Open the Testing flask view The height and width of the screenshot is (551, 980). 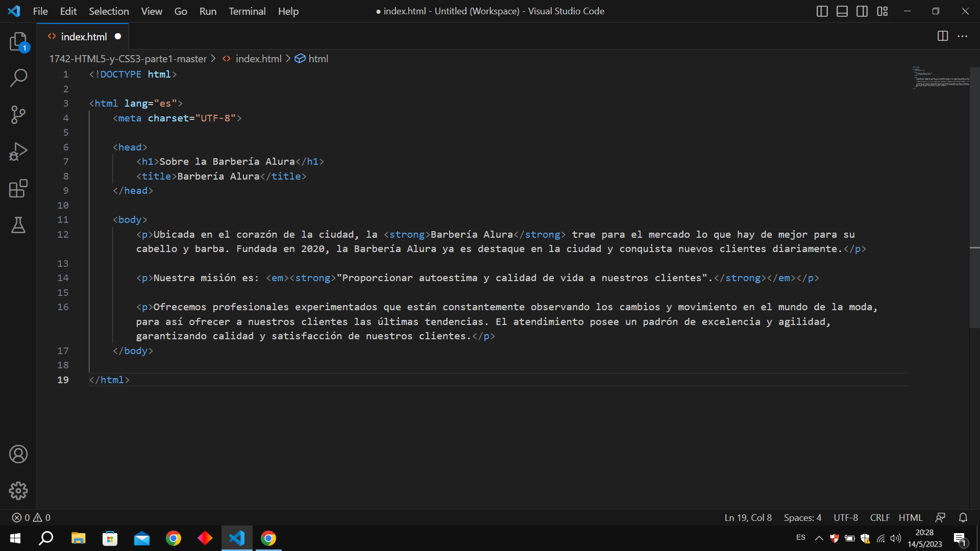18,225
